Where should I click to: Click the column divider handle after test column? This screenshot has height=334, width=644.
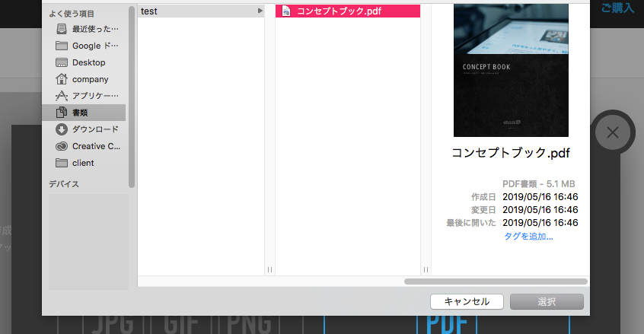pos(269,269)
